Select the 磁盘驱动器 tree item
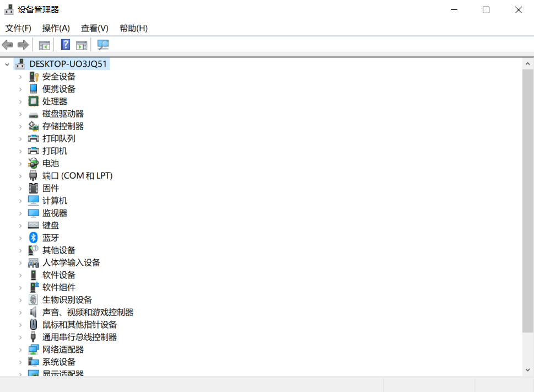Screen dimensions: 534x392 click(63, 114)
